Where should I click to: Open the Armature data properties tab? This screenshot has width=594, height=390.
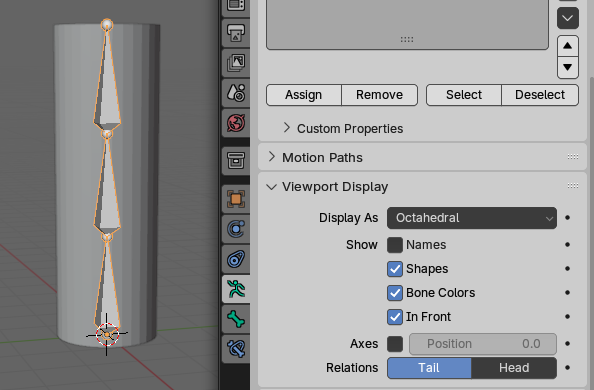click(x=236, y=289)
